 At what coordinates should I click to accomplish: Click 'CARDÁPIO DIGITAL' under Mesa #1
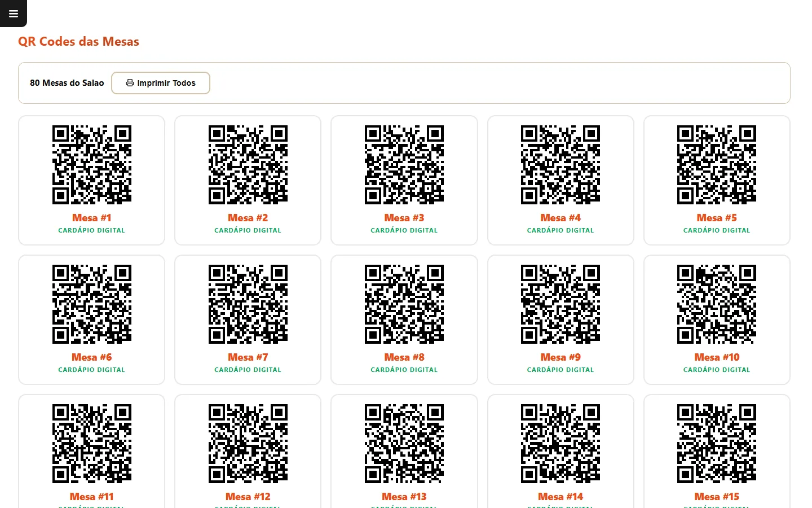92,230
